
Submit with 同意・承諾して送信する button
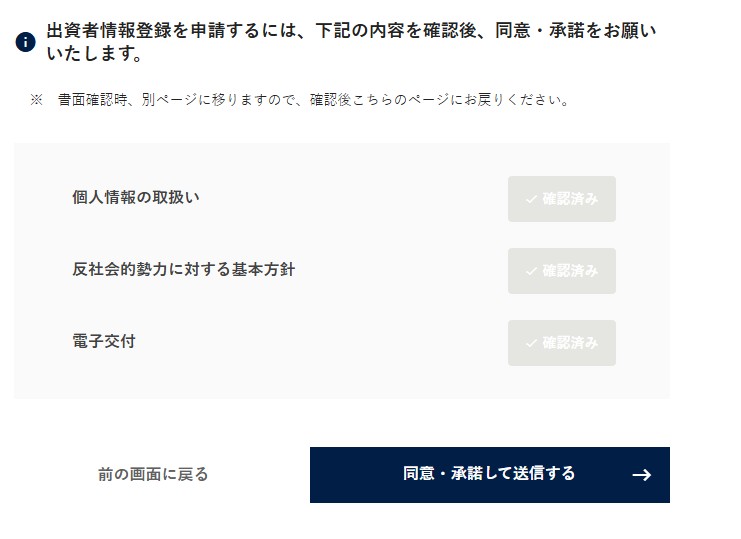(x=489, y=475)
